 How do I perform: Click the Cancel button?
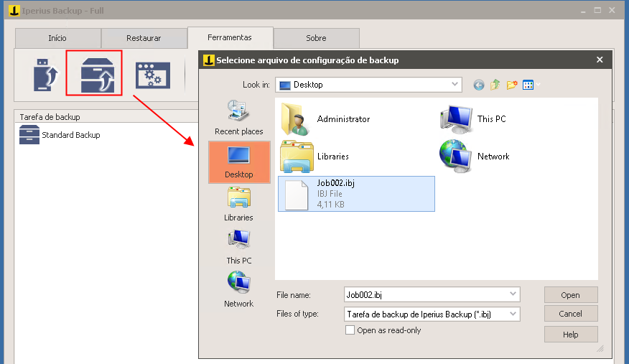[571, 314]
